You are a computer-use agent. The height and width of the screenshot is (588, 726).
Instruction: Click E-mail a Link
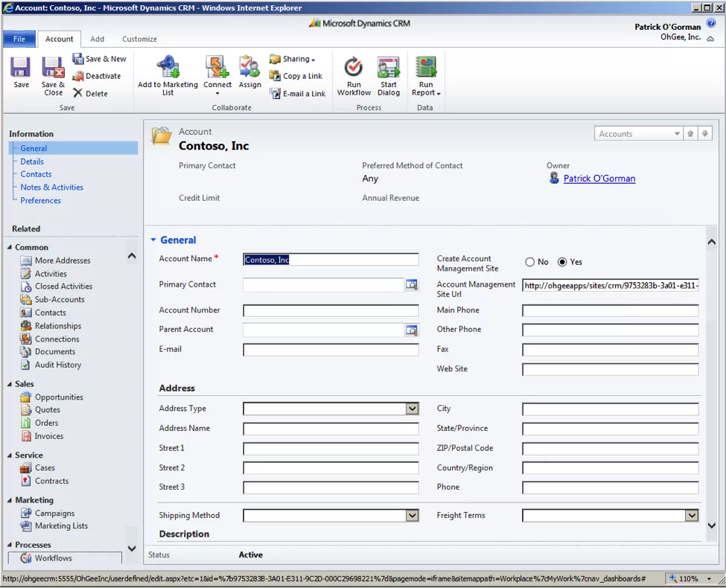(298, 94)
